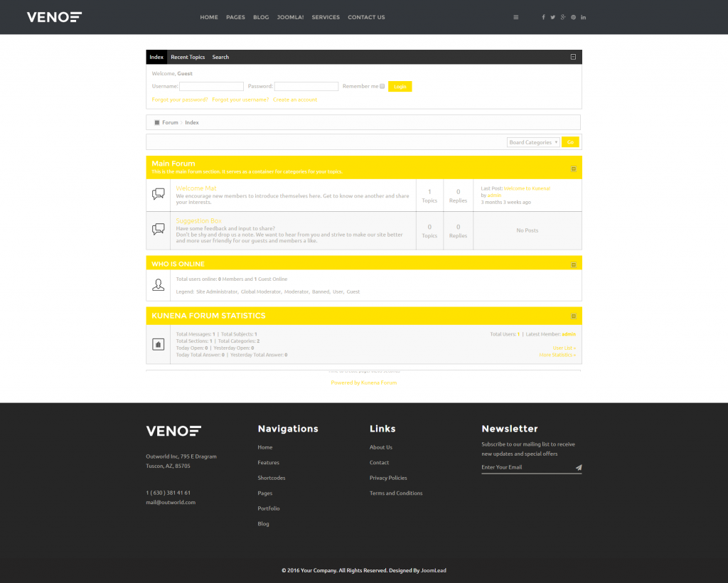Open the Create an account link

(x=295, y=100)
